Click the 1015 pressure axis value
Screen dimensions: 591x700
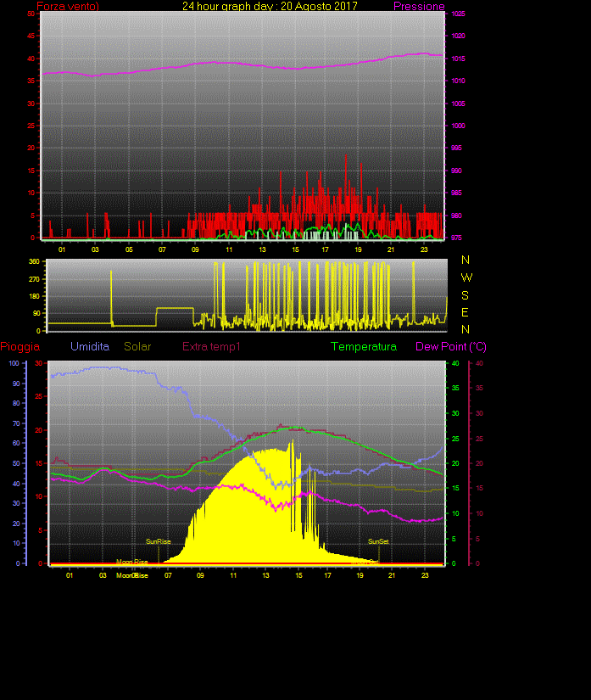(458, 59)
